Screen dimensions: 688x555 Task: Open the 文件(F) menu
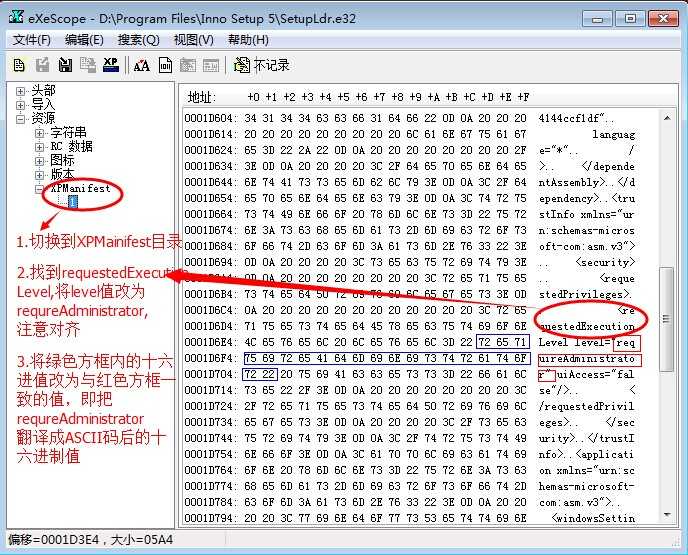[x=32, y=40]
